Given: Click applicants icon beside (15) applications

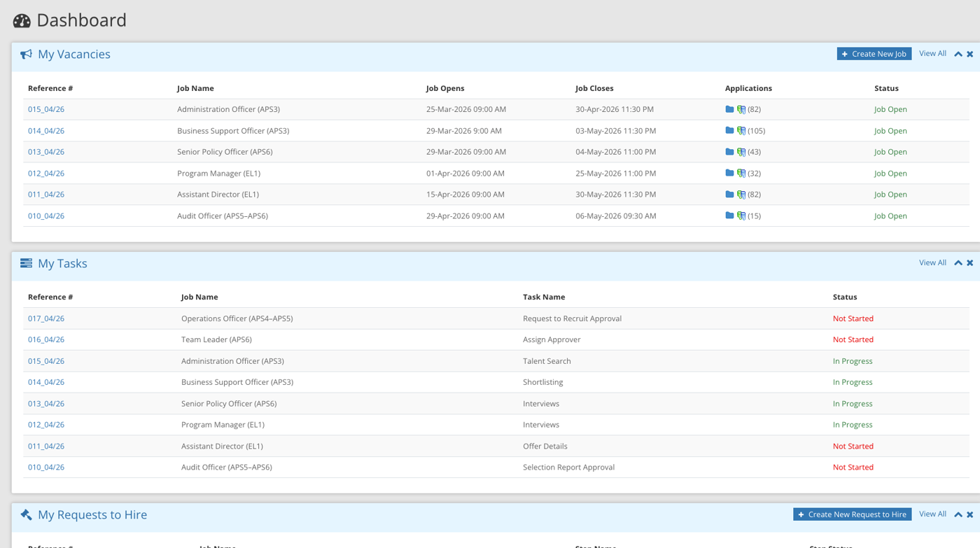Looking at the screenshot, I should (x=741, y=216).
